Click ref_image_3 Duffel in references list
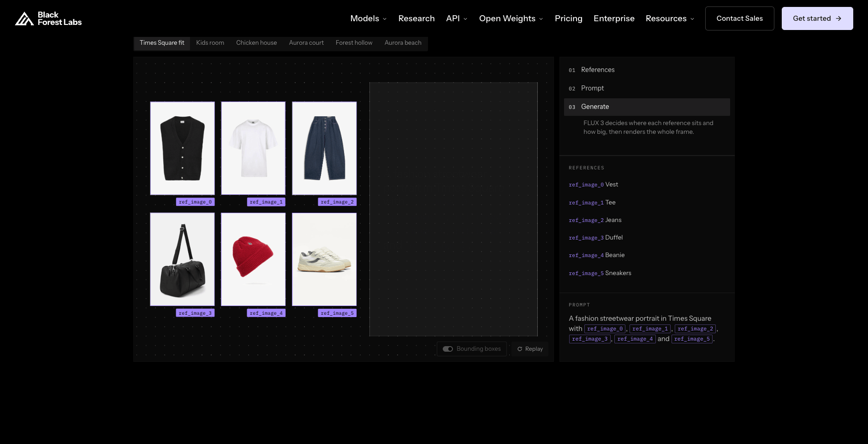Viewport: 868px width, 444px height. 595,238
